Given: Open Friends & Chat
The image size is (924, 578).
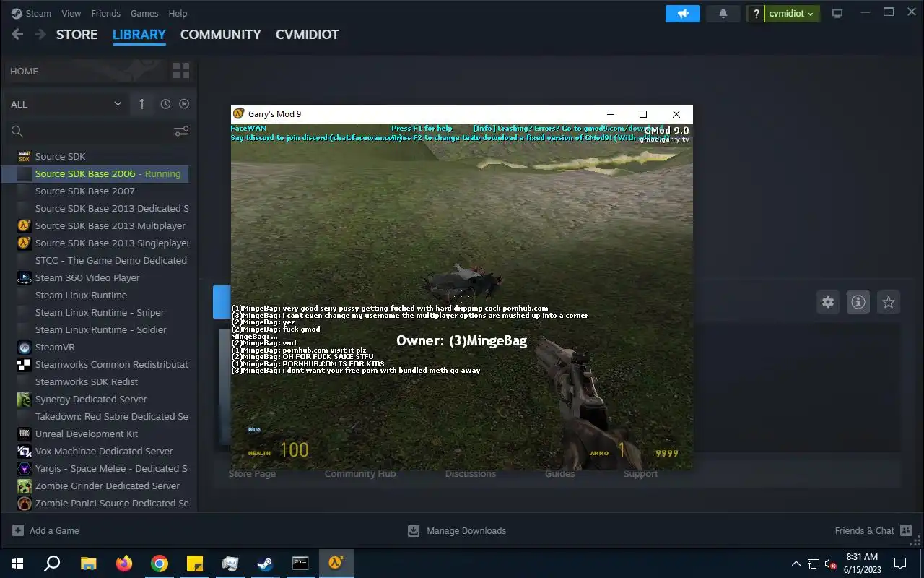Looking at the screenshot, I should (872, 530).
